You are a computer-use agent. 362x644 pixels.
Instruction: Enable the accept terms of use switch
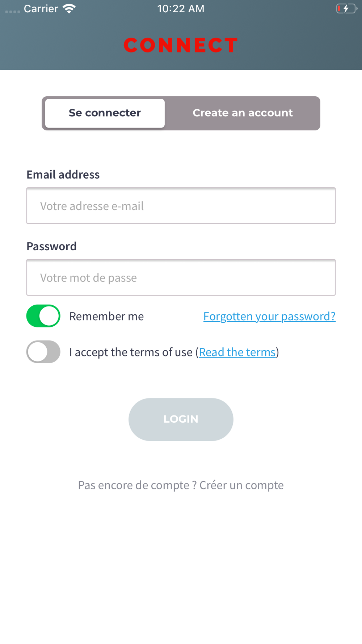click(x=43, y=352)
